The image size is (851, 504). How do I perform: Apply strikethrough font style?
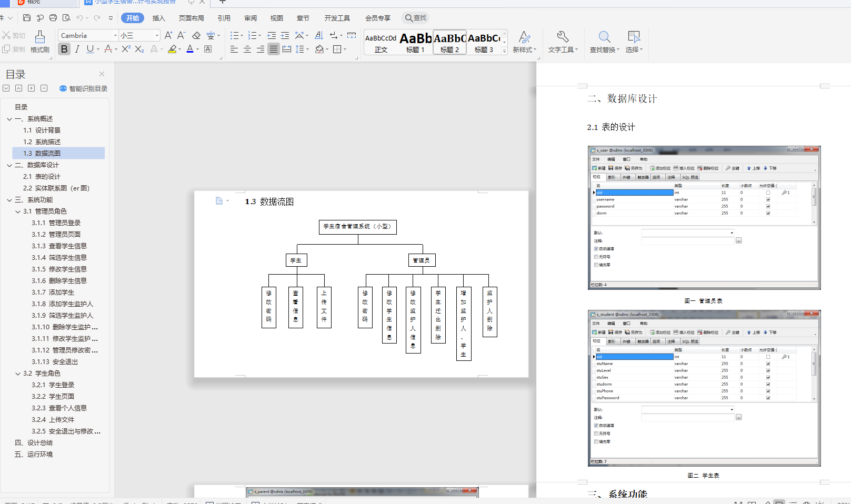click(107, 49)
